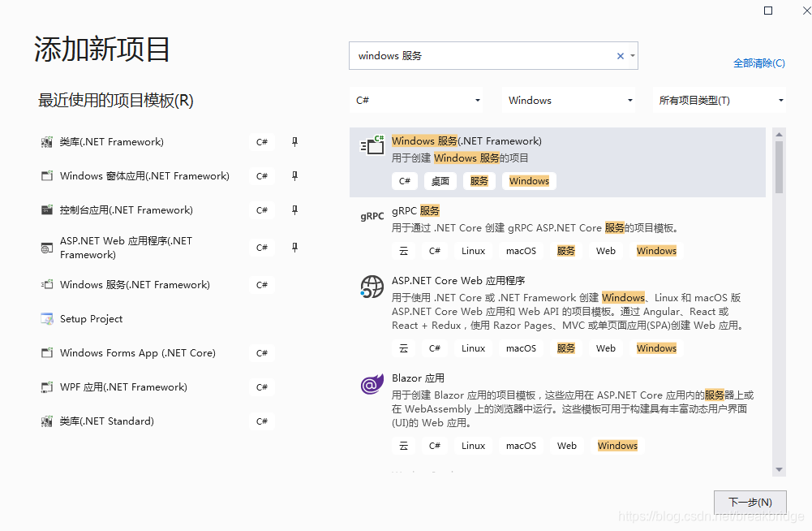Select the gRPC 服务 result title
This screenshot has height=531, width=812.
pyautogui.click(x=415, y=211)
